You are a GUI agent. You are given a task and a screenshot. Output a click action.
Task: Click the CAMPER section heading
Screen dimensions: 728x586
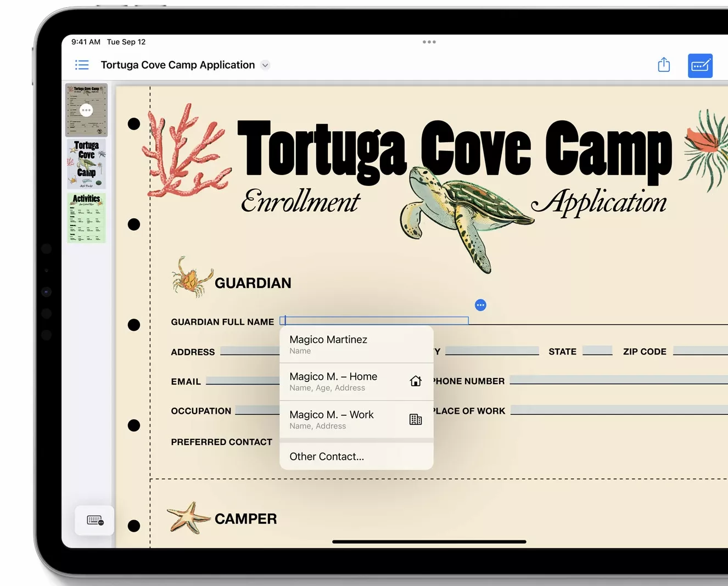click(x=245, y=519)
